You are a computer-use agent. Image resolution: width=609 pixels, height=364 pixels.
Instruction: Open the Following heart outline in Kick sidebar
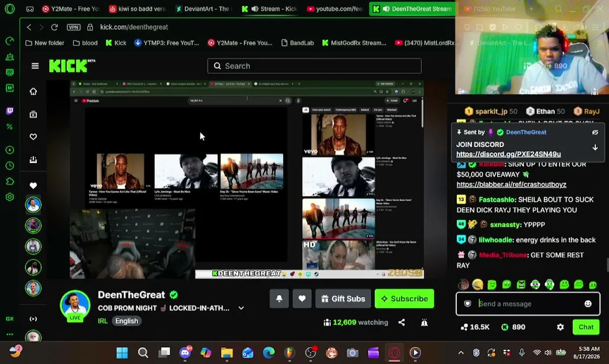coord(33,136)
